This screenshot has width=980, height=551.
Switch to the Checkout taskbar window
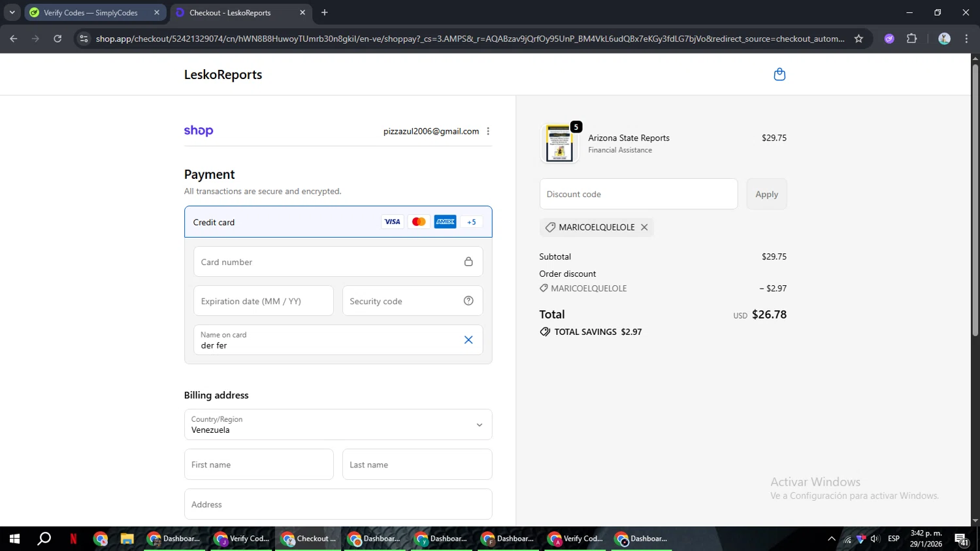308,539
